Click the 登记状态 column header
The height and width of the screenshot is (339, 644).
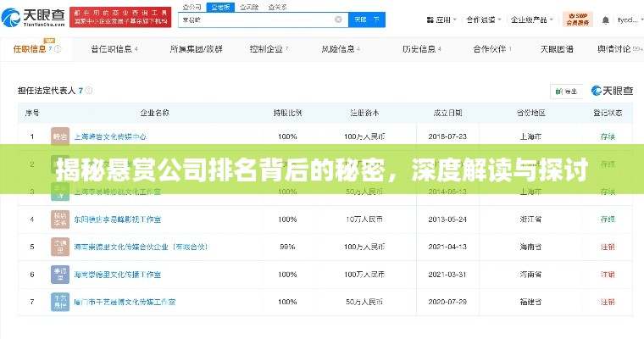click(608, 113)
